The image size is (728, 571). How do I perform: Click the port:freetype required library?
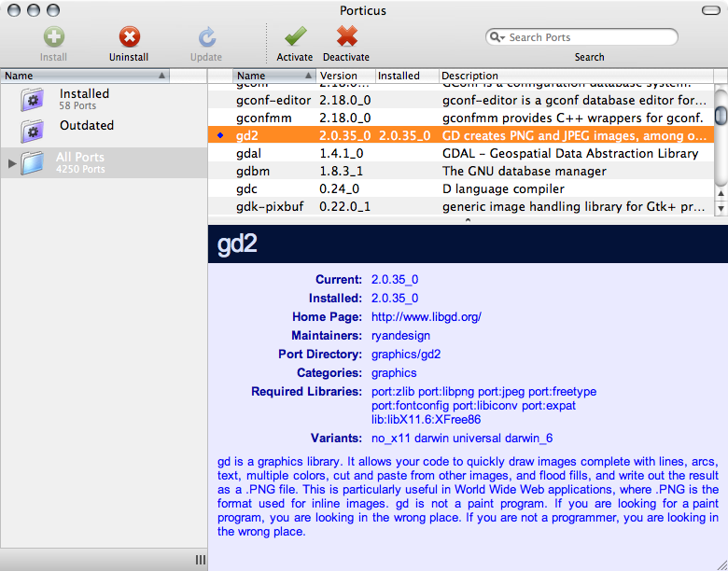point(562,391)
